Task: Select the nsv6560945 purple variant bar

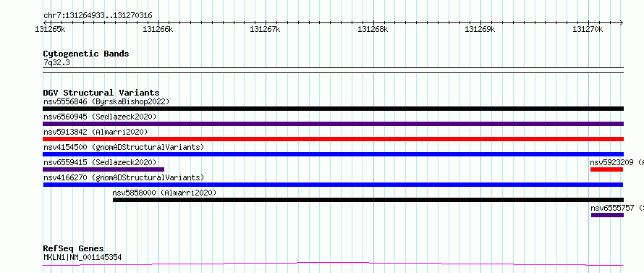Action: coord(333,124)
